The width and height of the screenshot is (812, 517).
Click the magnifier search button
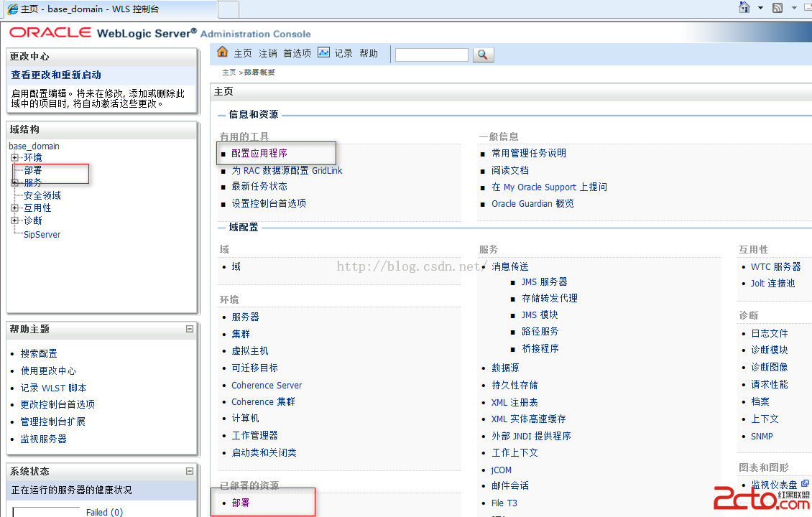483,55
